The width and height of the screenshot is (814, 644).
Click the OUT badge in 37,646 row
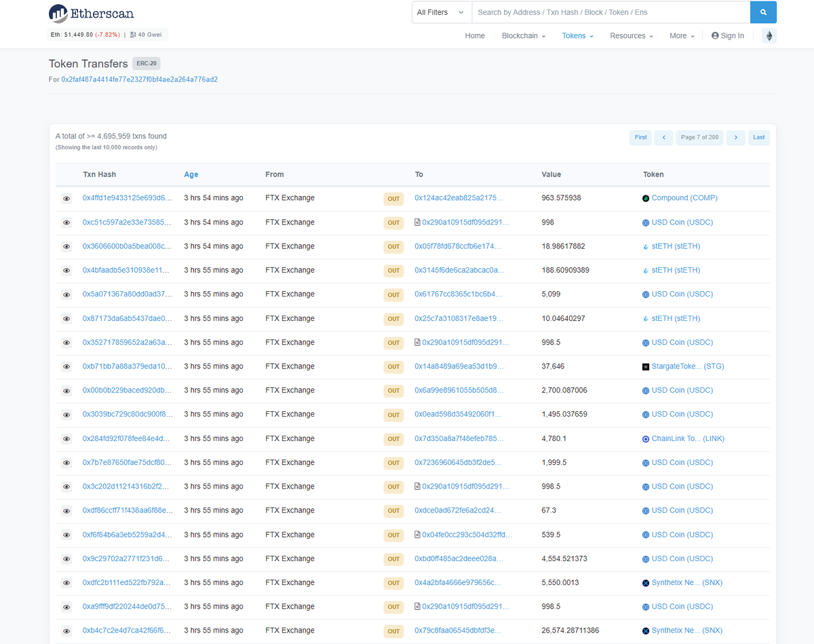[393, 367]
